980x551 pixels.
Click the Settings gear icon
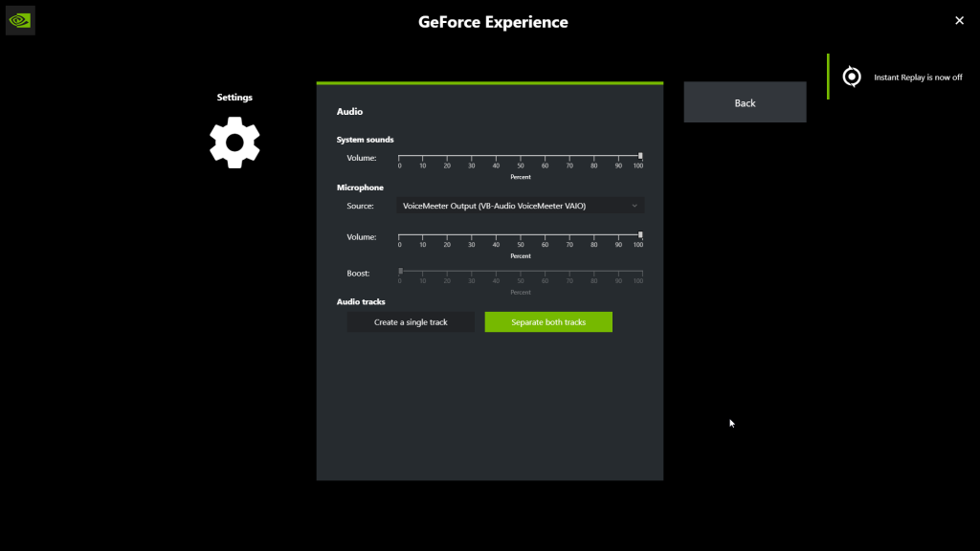pos(234,143)
